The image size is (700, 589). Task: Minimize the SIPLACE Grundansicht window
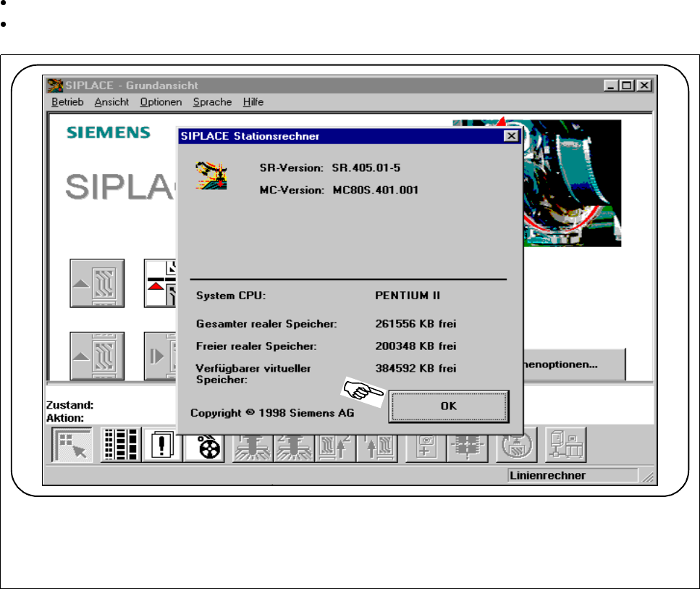(611, 85)
